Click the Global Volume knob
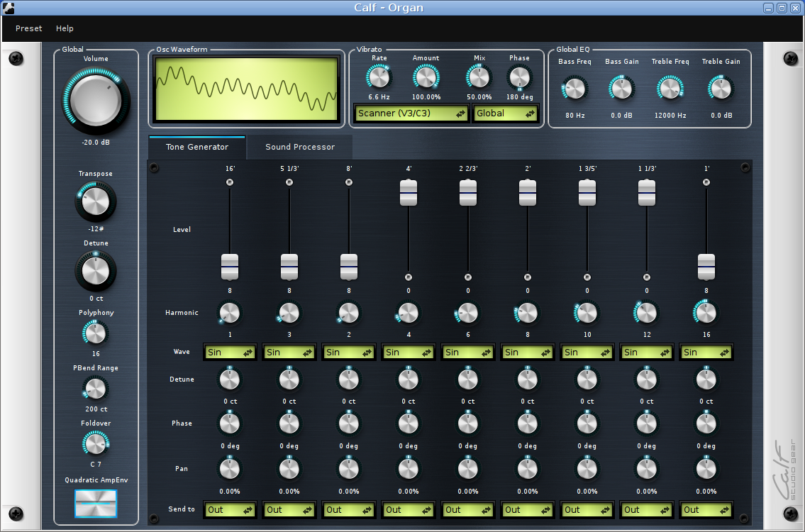This screenshot has height=532, width=805. [x=96, y=100]
